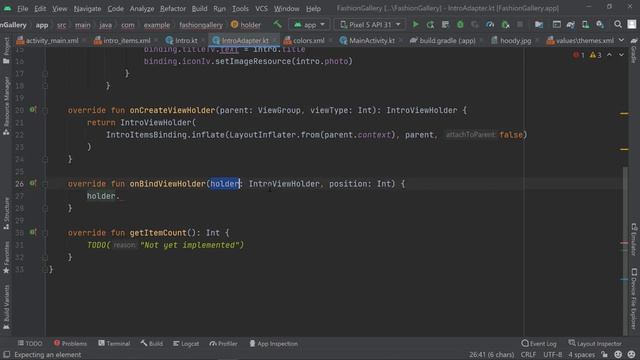Click cursor position 26:41 in status bar
640x360 pixels.
click(491, 355)
